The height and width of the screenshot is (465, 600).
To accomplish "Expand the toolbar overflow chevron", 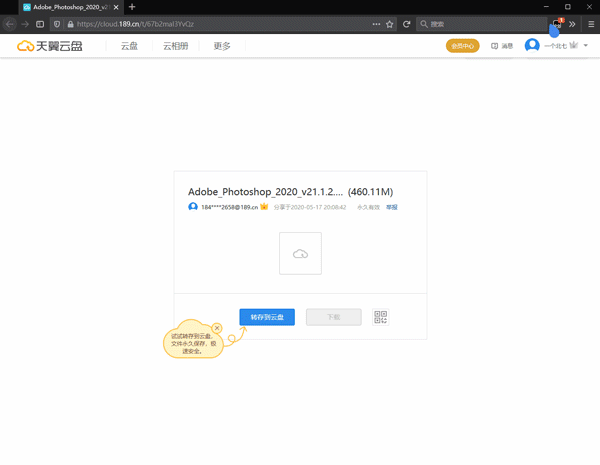I will [x=573, y=24].
